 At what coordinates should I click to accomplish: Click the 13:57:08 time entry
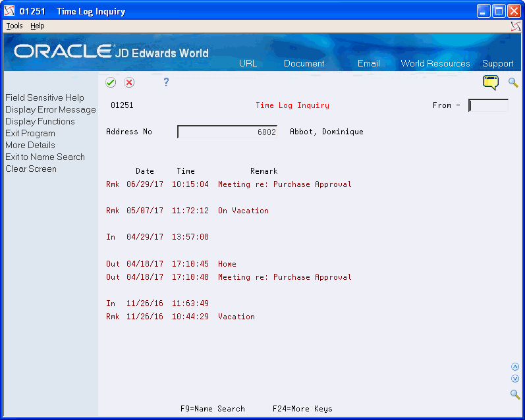[x=190, y=237]
